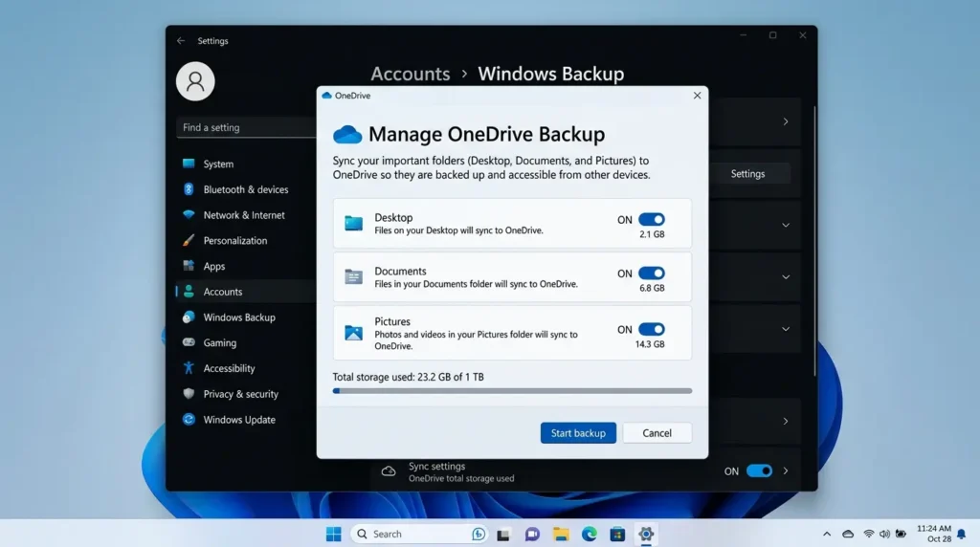The height and width of the screenshot is (547, 980).
Task: Toggle Documents folder backup switch
Action: [x=651, y=273]
